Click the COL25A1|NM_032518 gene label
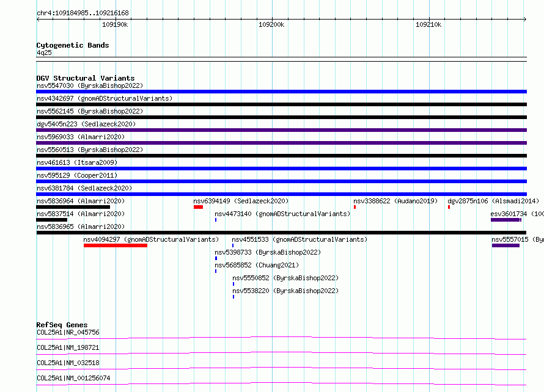This screenshot has width=544, height=392. pyautogui.click(x=68, y=363)
